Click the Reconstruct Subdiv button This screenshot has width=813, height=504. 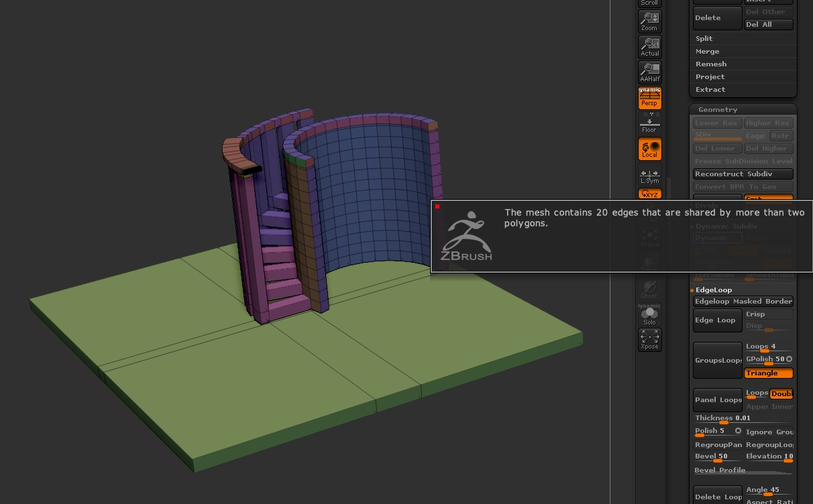(743, 174)
